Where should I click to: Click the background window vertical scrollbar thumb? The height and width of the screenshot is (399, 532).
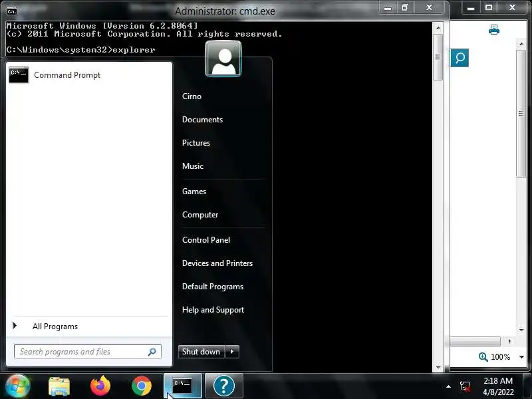[521, 113]
